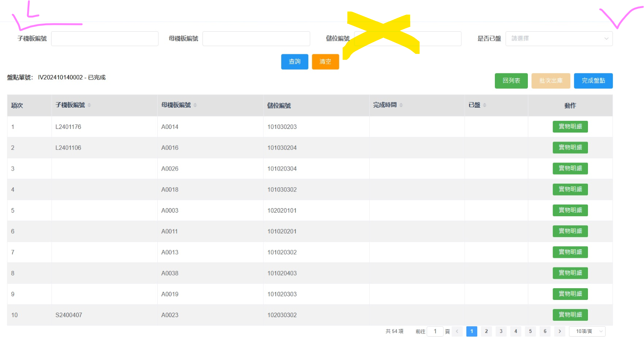Sort by 已盤 column sort icon
The width and height of the screenshot is (644, 347).
[484, 105]
